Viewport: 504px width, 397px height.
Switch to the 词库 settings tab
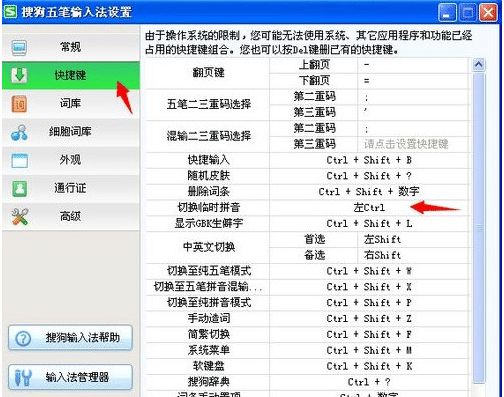pos(71,104)
